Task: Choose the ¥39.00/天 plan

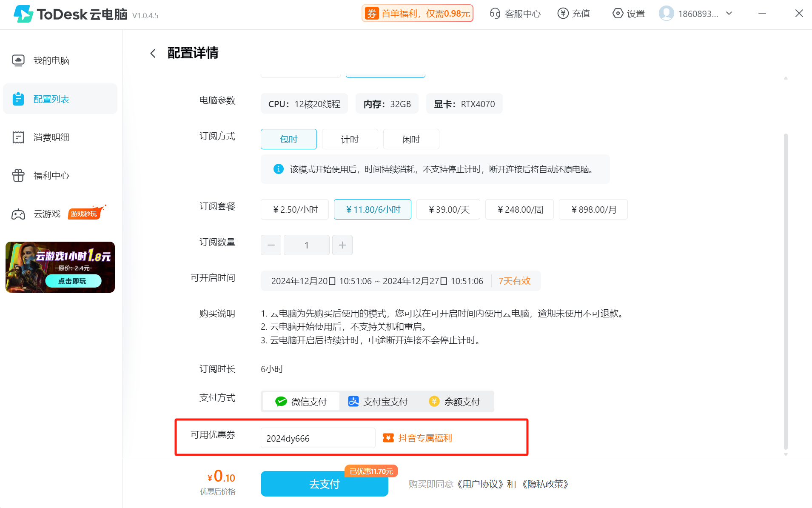Action: (x=448, y=209)
